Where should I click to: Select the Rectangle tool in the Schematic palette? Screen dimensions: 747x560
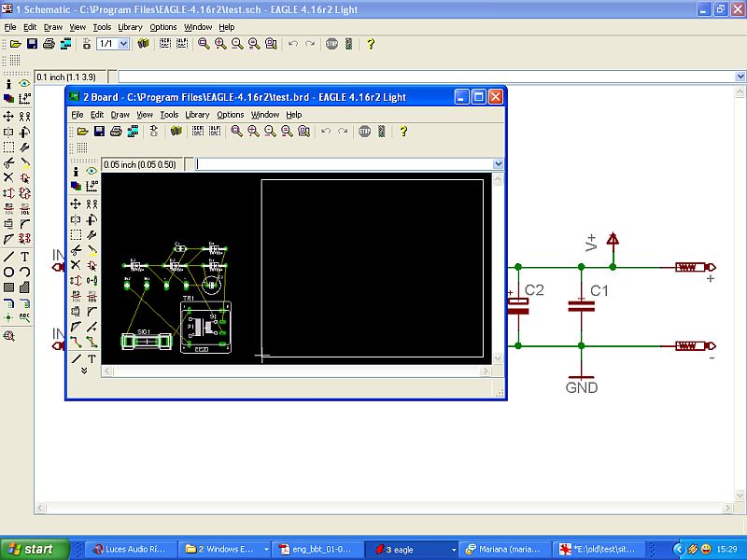(8, 287)
